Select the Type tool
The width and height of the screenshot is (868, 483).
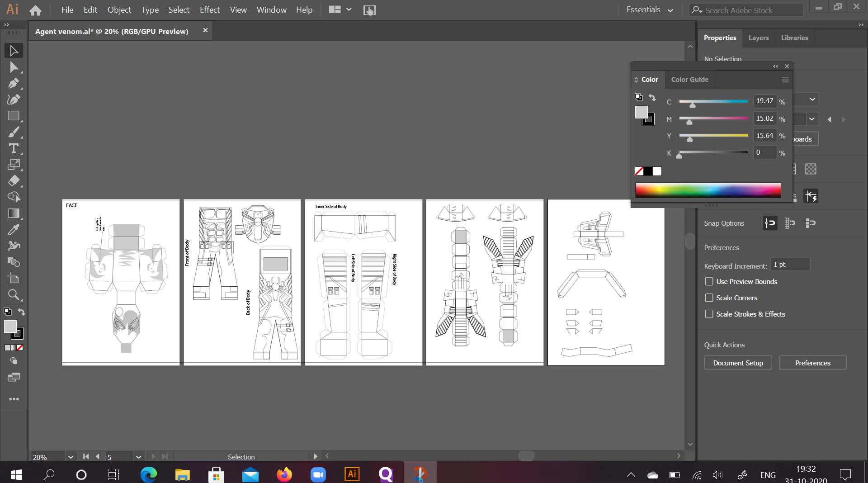pos(14,148)
